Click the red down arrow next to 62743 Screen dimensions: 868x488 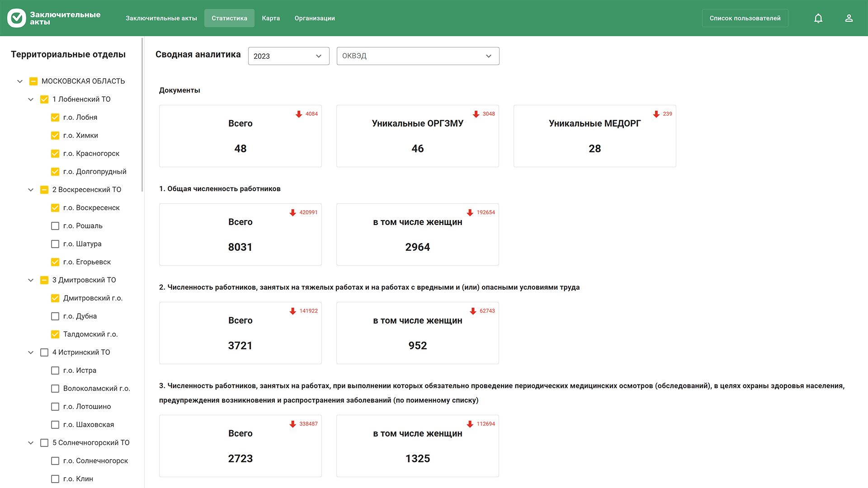[x=473, y=311]
